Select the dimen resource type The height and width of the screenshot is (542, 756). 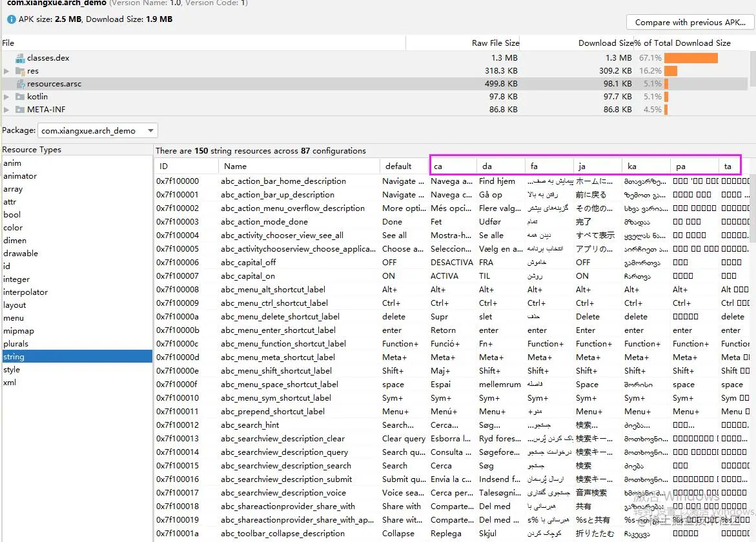coord(77,241)
